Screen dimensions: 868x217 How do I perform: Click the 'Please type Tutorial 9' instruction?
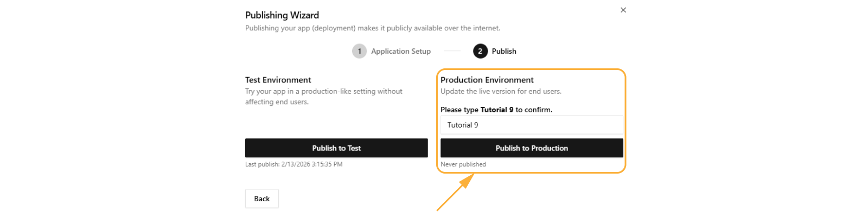496,110
